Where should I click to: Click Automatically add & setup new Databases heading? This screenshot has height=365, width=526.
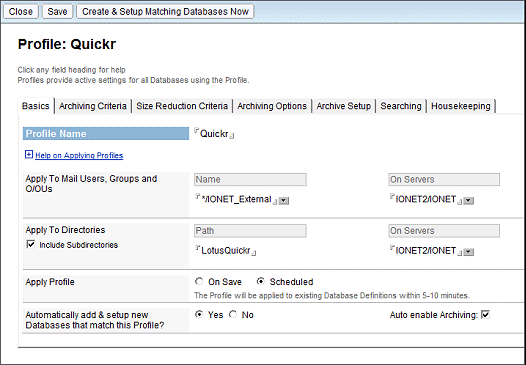tap(95, 320)
